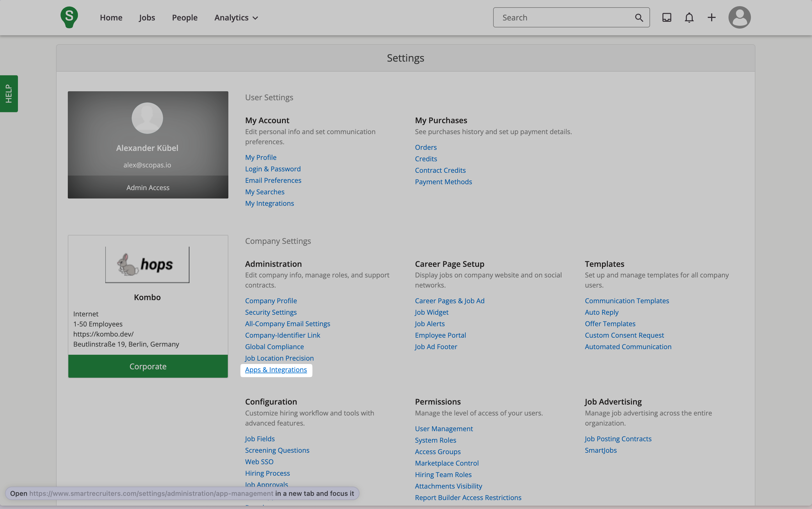The image size is (812, 509).
Task: Click the search magnifier icon
Action: tap(639, 18)
